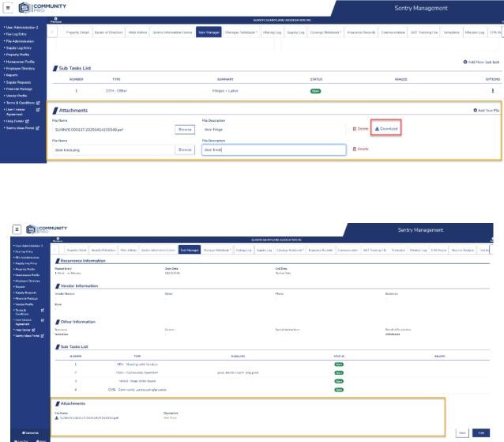Download the door hinge attachment
The width and height of the screenshot is (504, 442).
pos(386,128)
